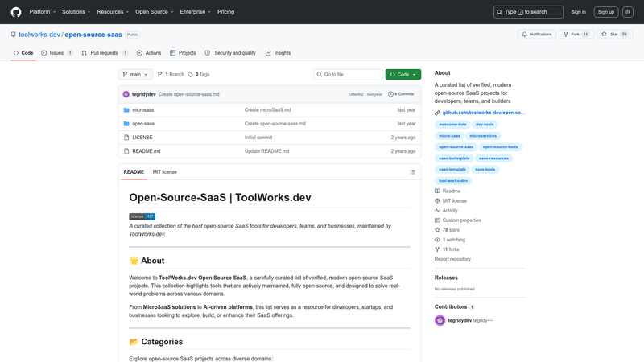View the 0 Tags link
644x362 pixels.
click(x=199, y=74)
